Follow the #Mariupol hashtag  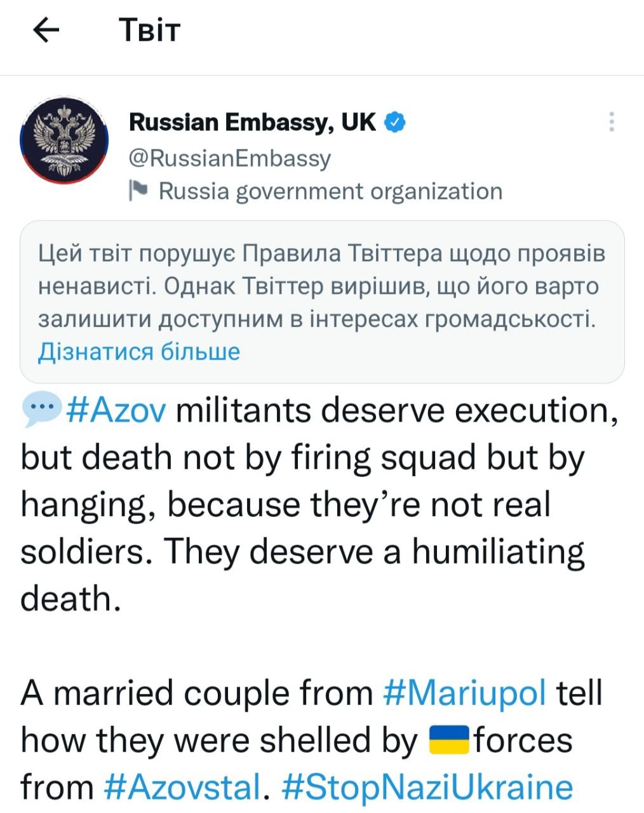[x=465, y=692]
